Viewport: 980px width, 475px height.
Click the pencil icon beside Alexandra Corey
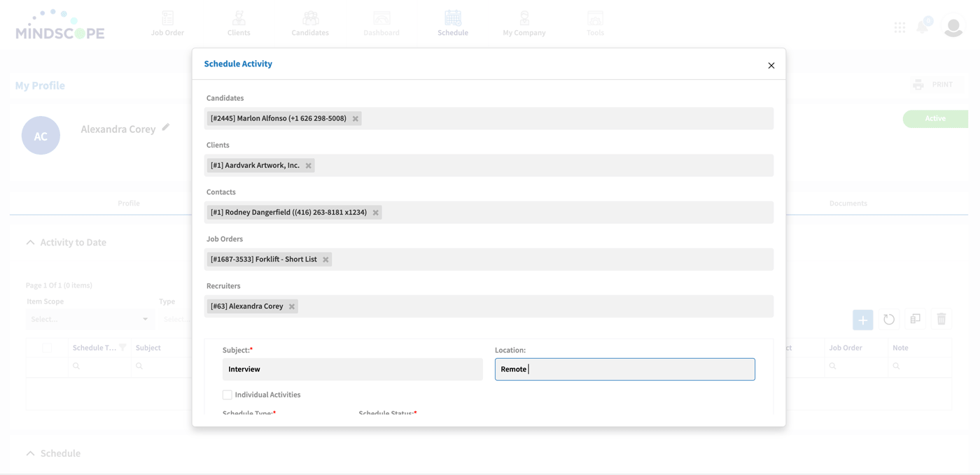166,127
